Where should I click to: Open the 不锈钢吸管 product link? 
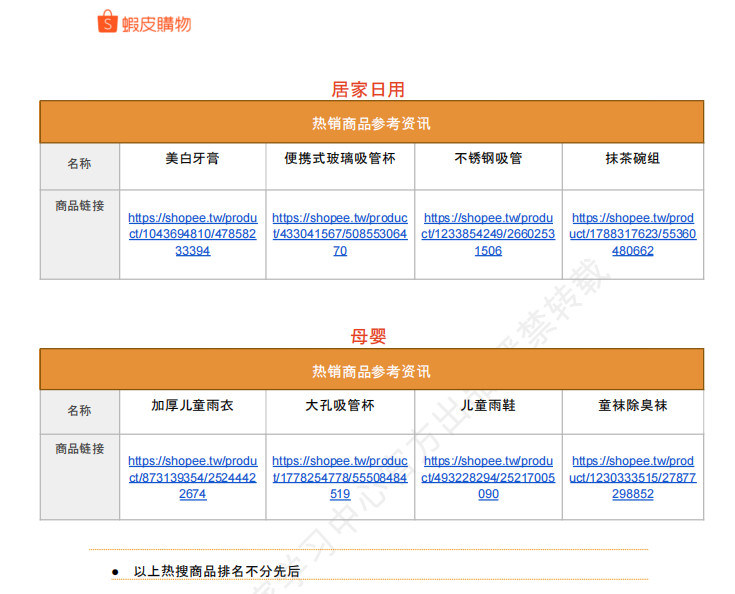click(488, 234)
